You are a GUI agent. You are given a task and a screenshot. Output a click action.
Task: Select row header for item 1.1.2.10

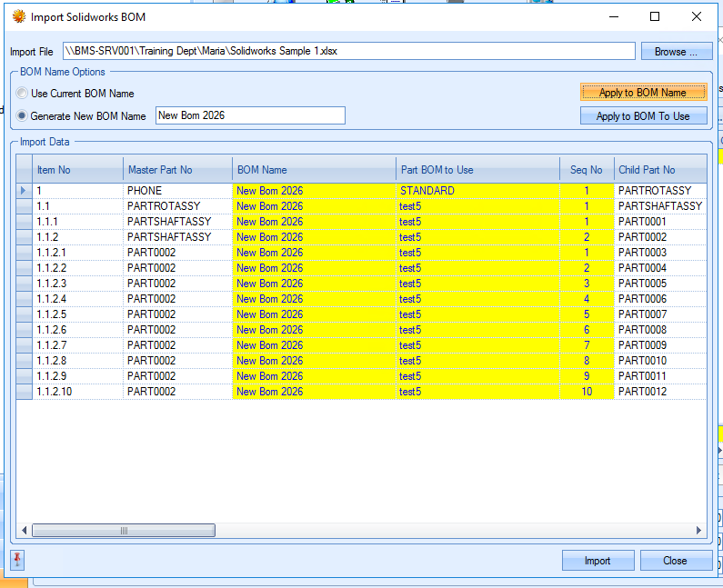[24, 392]
